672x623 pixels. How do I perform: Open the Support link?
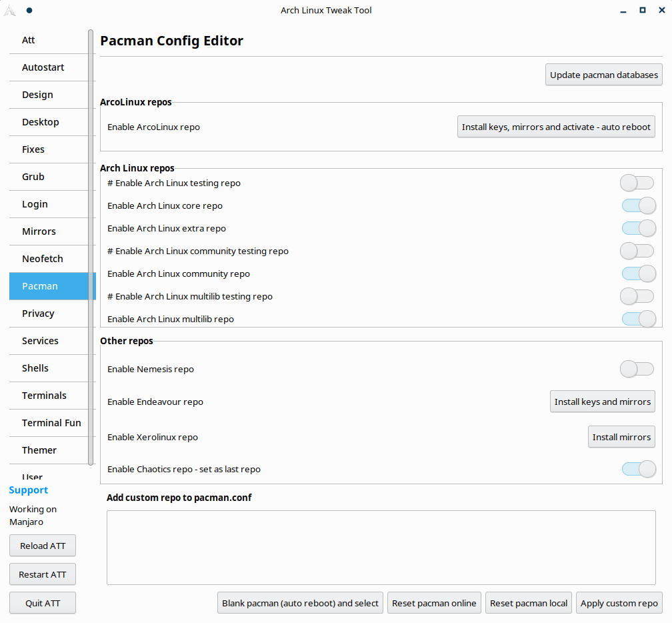(28, 490)
